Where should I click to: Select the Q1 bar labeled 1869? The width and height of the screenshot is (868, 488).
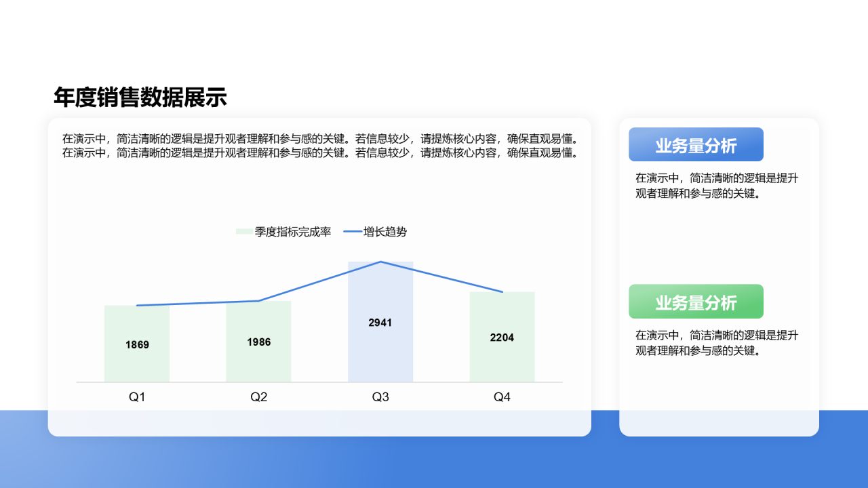point(137,344)
